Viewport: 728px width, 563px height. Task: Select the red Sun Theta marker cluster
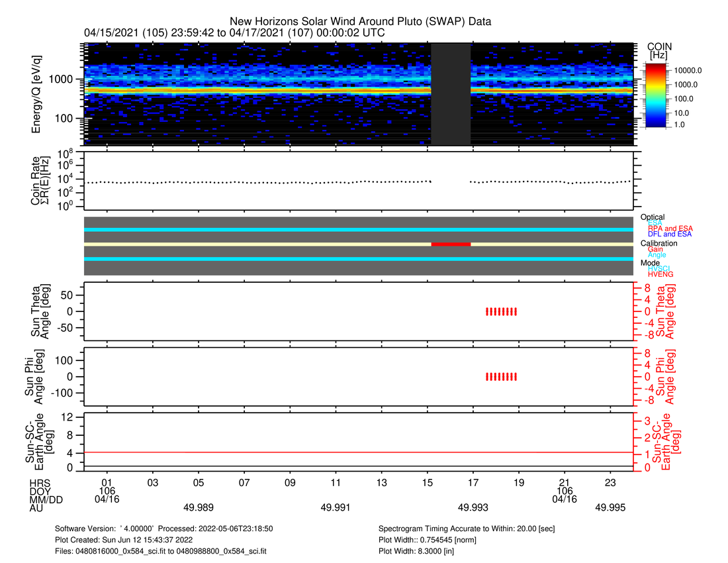501,311
